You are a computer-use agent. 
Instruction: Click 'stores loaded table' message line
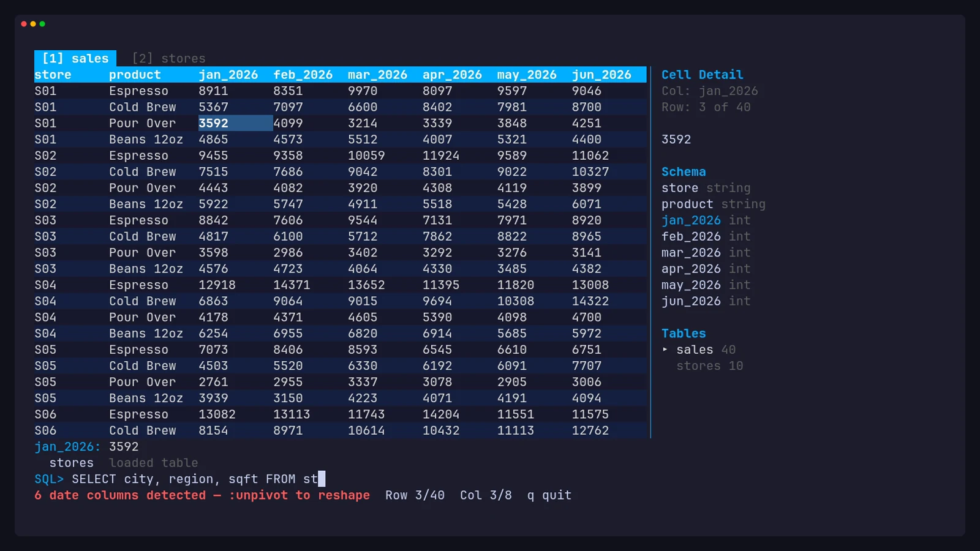click(124, 463)
